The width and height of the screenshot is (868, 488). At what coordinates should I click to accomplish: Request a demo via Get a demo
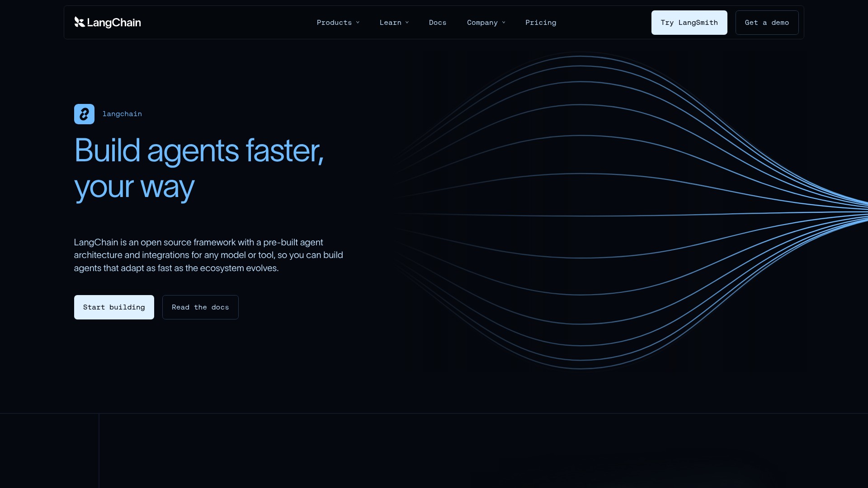click(767, 23)
